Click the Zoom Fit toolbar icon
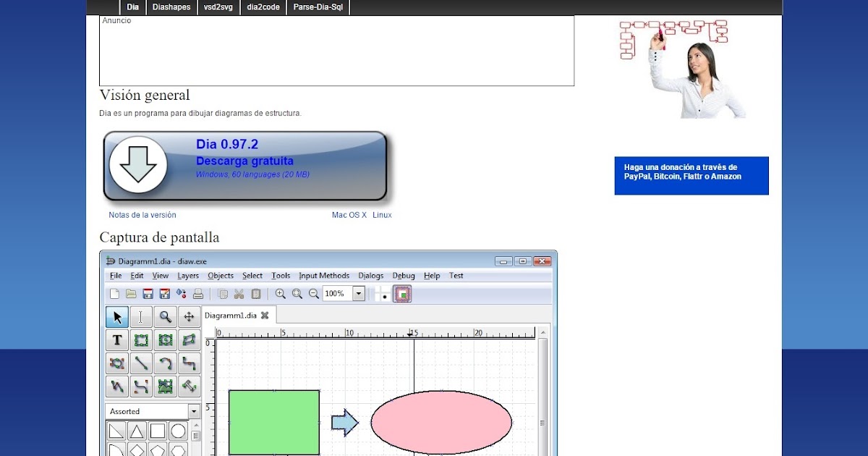The image size is (868, 456). (x=297, y=294)
